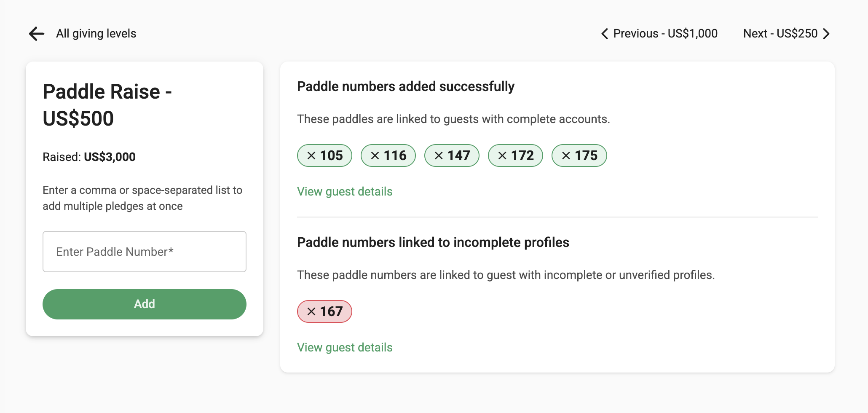868x413 pixels.
Task: Focus the Enter Paddle Number field
Action: [x=145, y=252]
